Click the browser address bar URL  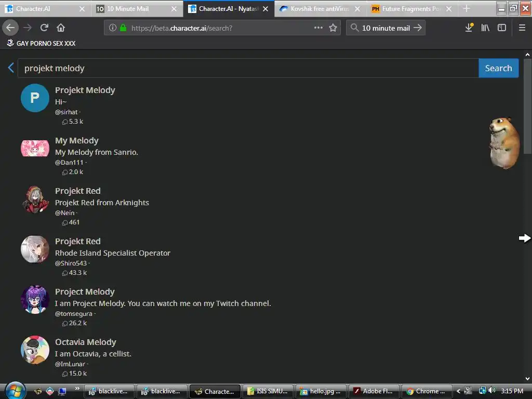182,28
